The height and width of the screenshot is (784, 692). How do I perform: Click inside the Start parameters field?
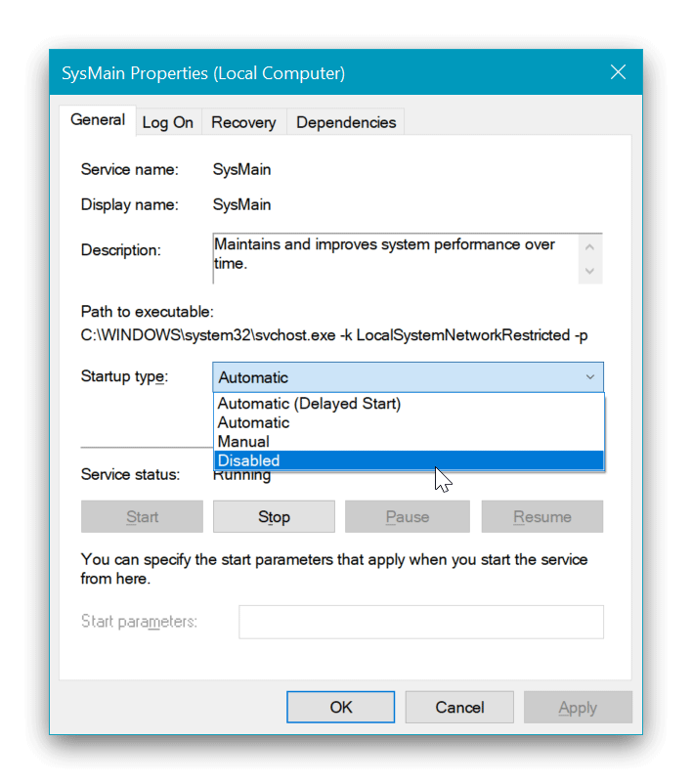[420, 622]
